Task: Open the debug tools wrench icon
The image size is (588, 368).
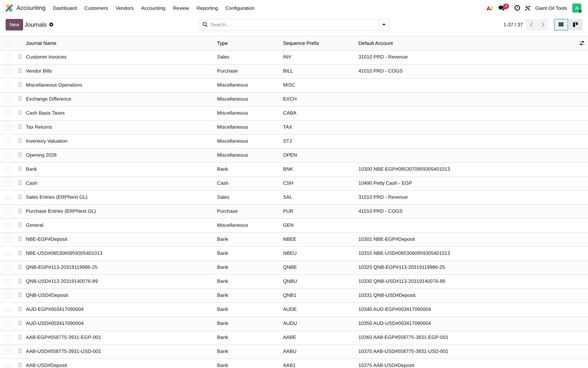Action: [x=527, y=8]
